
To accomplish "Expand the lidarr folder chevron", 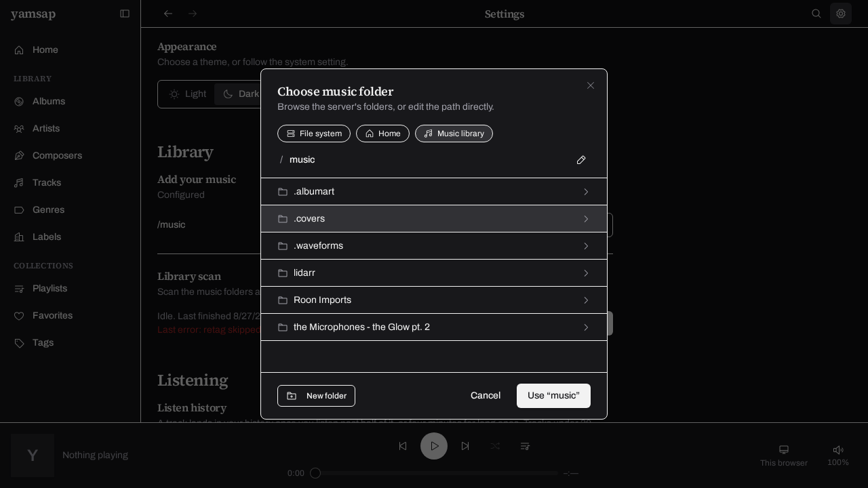I will (586, 273).
